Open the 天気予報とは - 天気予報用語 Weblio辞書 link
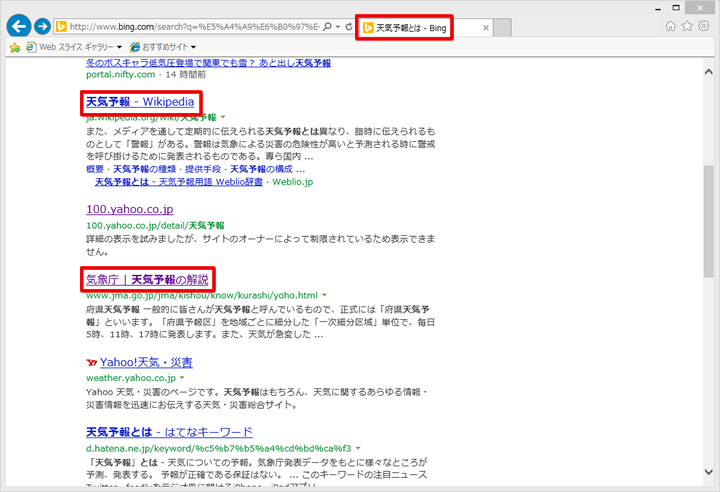This screenshot has width=720, height=492. click(179, 182)
